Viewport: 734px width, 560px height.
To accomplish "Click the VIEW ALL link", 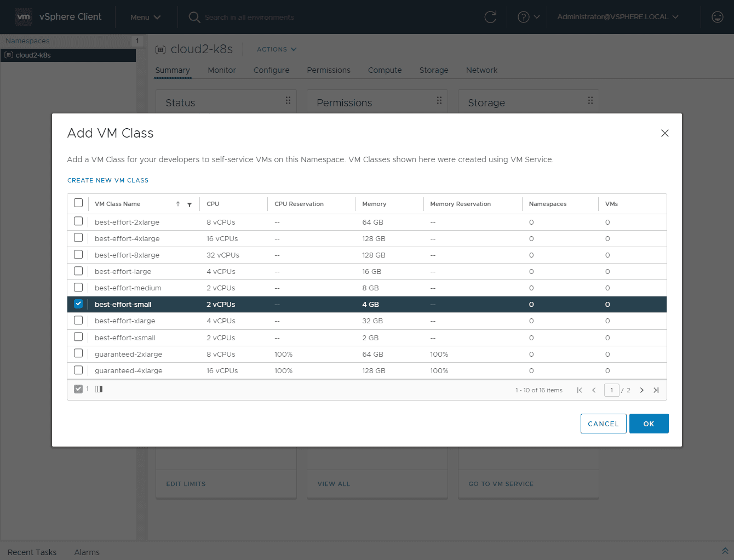I will click(x=334, y=484).
